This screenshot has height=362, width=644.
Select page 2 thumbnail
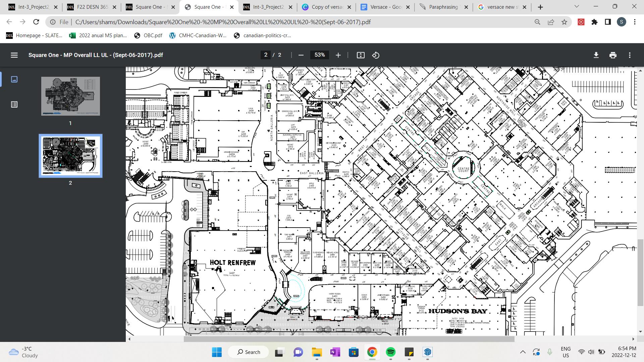(70, 156)
